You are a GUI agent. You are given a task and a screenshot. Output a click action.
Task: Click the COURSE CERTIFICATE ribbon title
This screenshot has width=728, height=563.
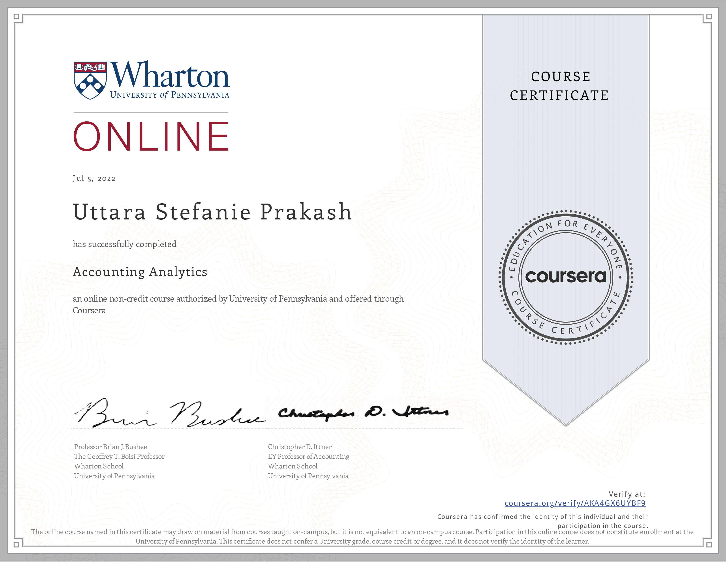pos(560,86)
